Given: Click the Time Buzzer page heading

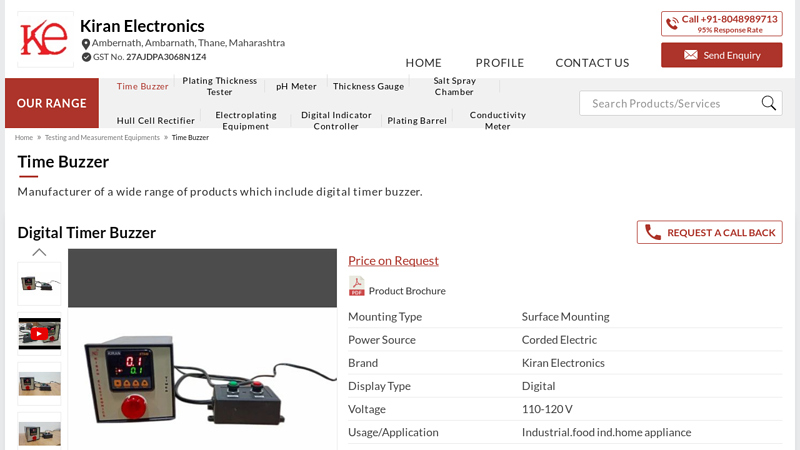Looking at the screenshot, I should click(x=63, y=162).
